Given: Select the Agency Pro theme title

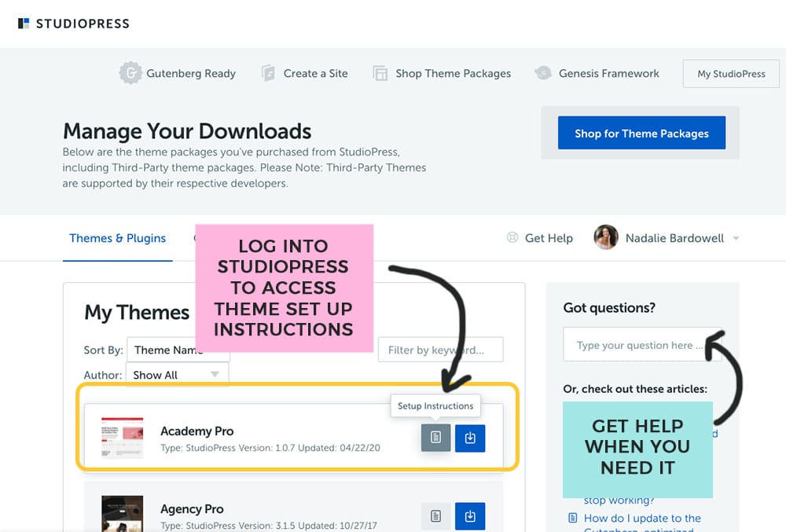Looking at the screenshot, I should [x=192, y=509].
